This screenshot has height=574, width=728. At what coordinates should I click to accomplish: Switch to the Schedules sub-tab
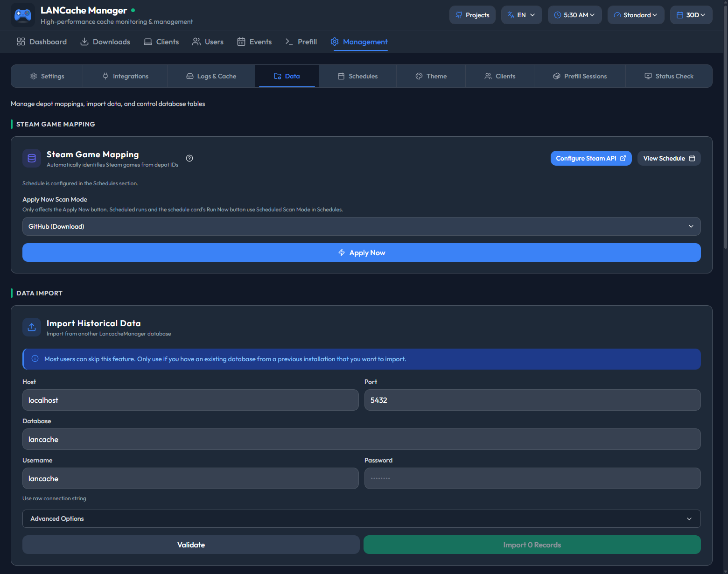point(357,76)
